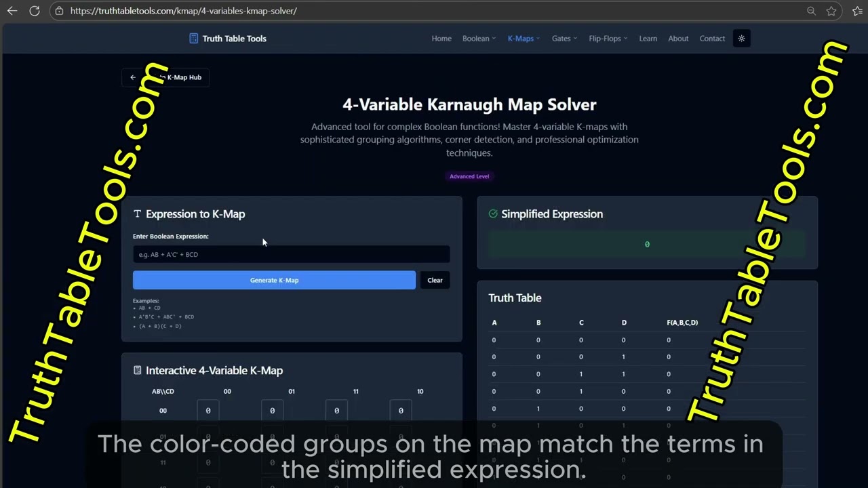Expand the Flip-Flops menu
The image size is (868, 488).
pyautogui.click(x=608, y=39)
